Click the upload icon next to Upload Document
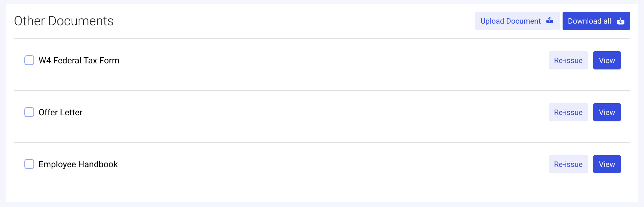This screenshot has height=207, width=644. click(550, 21)
